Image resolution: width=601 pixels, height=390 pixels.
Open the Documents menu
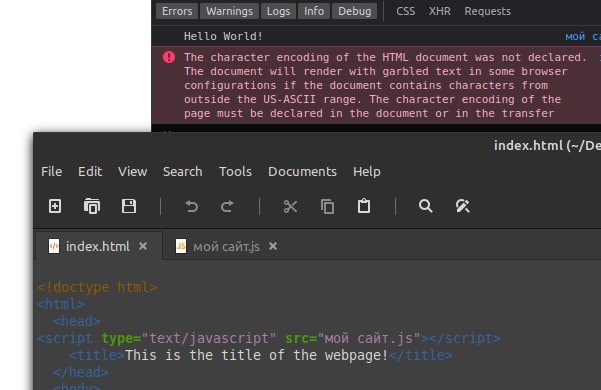[x=302, y=172]
